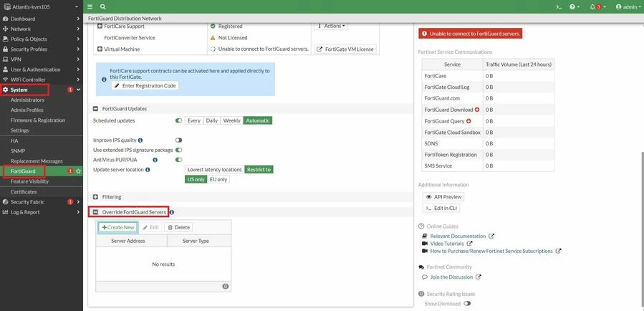
Task: Open Administrators under System
Action: point(27,100)
